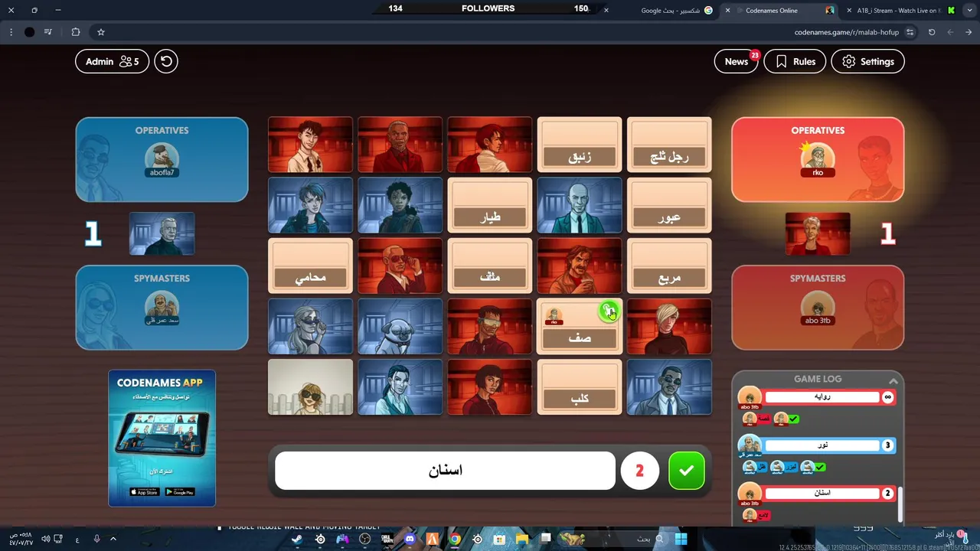
Task: Select the زئبق word card
Action: click(x=580, y=145)
